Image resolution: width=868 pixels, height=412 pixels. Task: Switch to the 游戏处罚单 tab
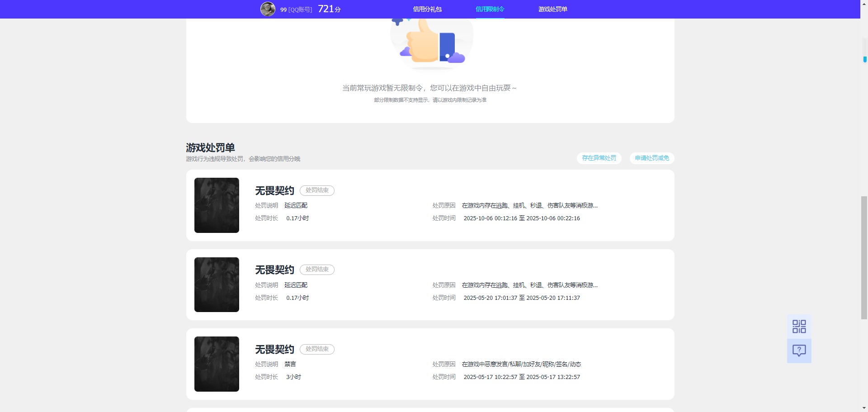click(552, 9)
